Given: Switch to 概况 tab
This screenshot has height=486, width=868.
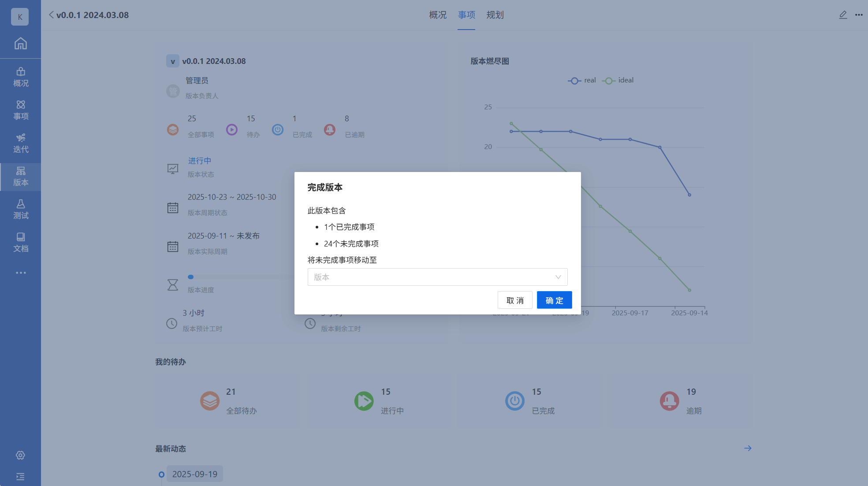Looking at the screenshot, I should tap(437, 15).
